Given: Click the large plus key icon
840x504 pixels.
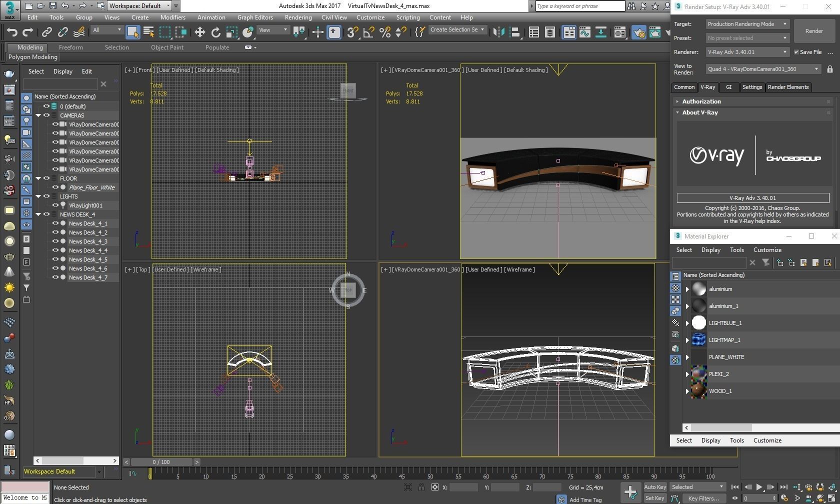Looking at the screenshot, I should coord(630,492).
